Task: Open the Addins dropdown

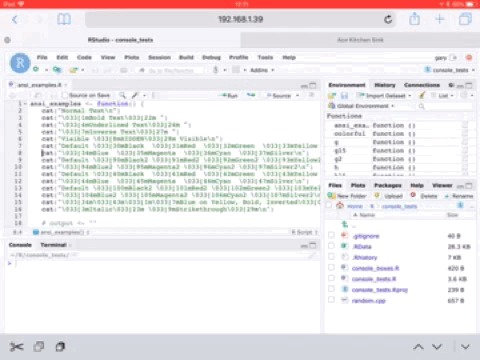Action: (262, 70)
